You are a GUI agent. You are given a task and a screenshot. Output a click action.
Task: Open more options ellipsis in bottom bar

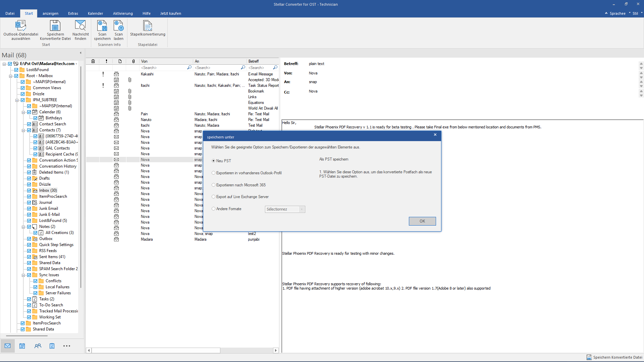(67, 346)
